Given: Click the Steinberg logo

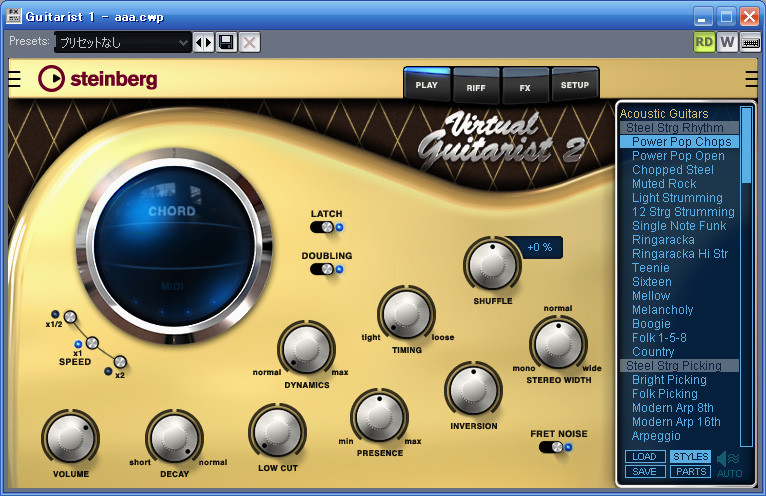Looking at the screenshot, I should pos(98,79).
